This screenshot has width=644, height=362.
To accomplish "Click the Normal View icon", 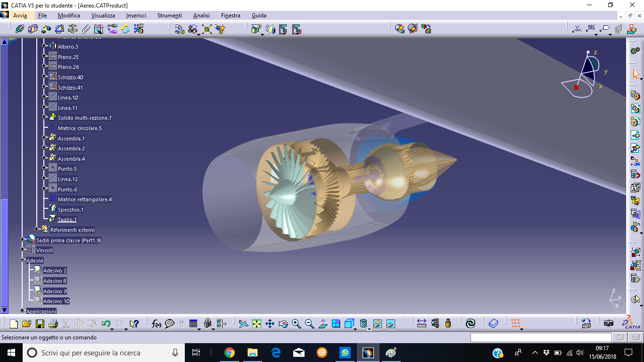I will point(322,324).
